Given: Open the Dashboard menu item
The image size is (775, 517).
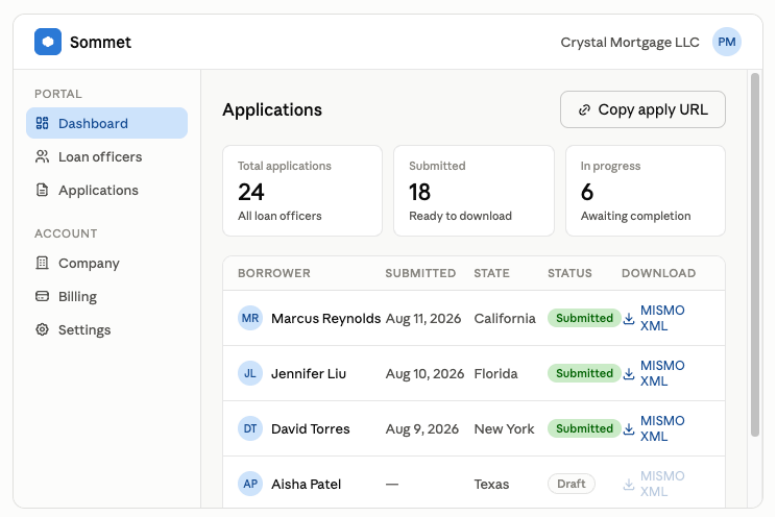Looking at the screenshot, I should tap(107, 123).
